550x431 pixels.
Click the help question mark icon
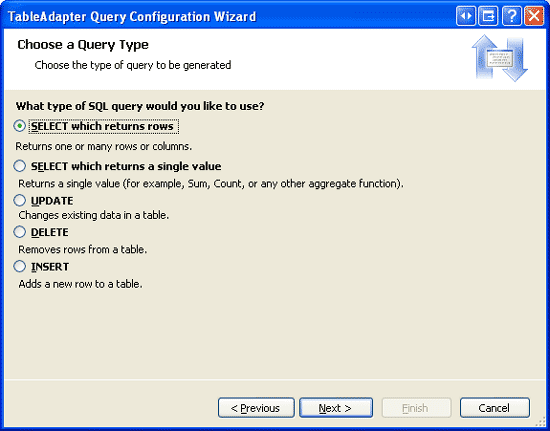511,16
